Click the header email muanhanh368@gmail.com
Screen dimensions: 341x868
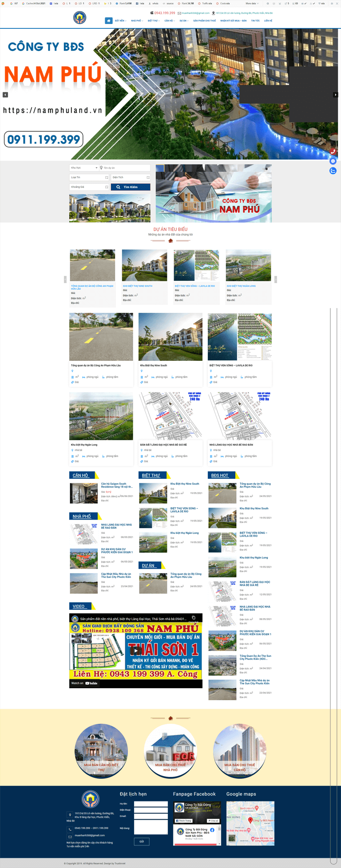(x=195, y=13)
